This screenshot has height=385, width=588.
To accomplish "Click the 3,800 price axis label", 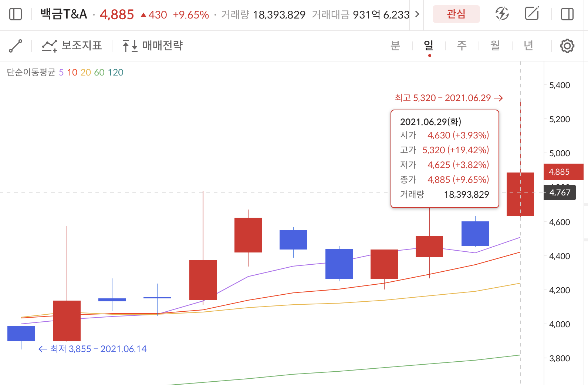I will coord(560,358).
